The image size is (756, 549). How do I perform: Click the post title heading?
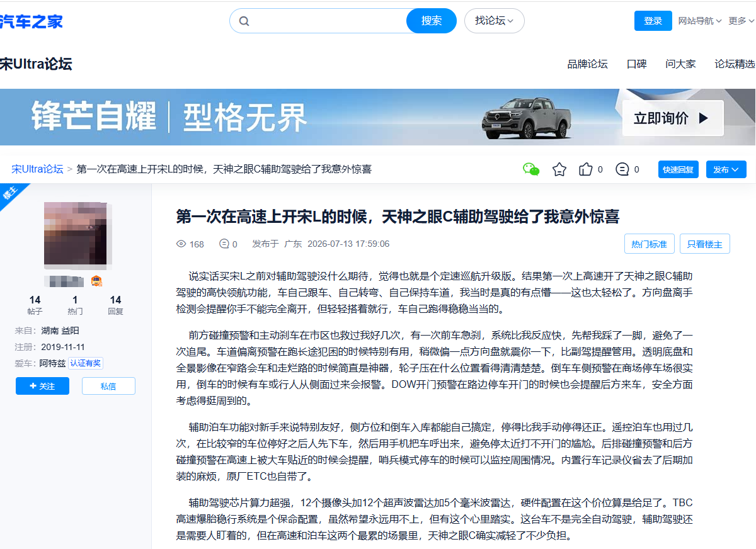[398, 217]
